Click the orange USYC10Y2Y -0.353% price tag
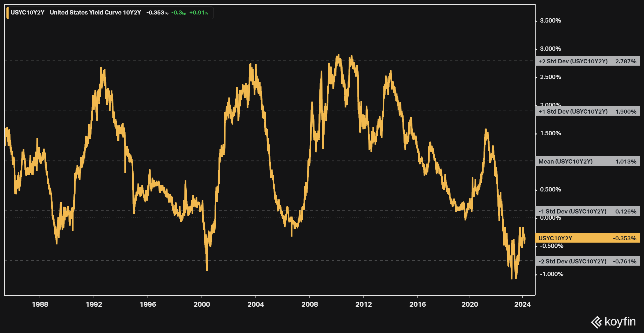 587,238
